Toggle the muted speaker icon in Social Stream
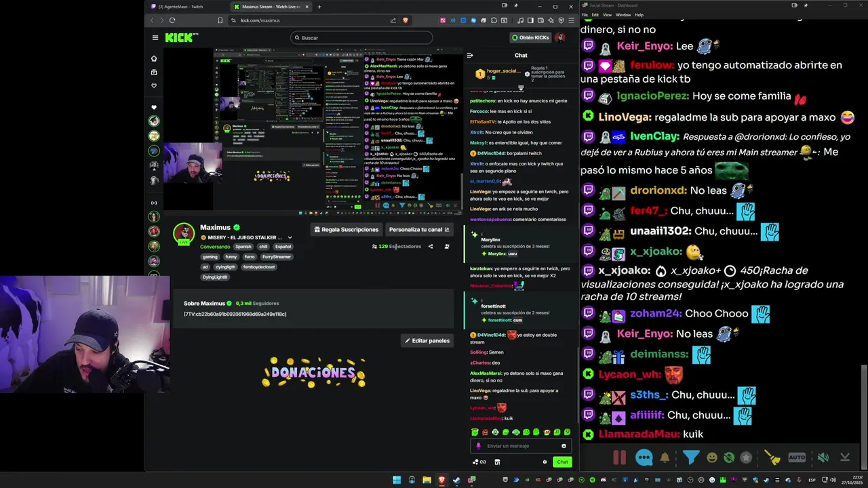 [823, 457]
